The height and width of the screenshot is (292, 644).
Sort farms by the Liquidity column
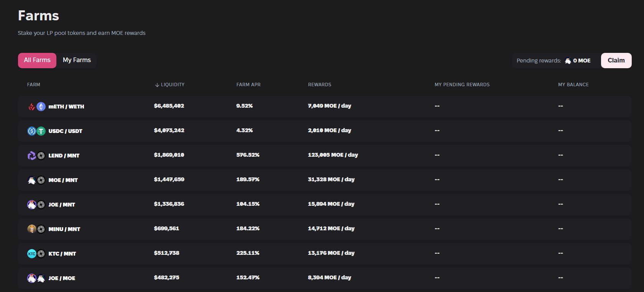click(x=170, y=85)
